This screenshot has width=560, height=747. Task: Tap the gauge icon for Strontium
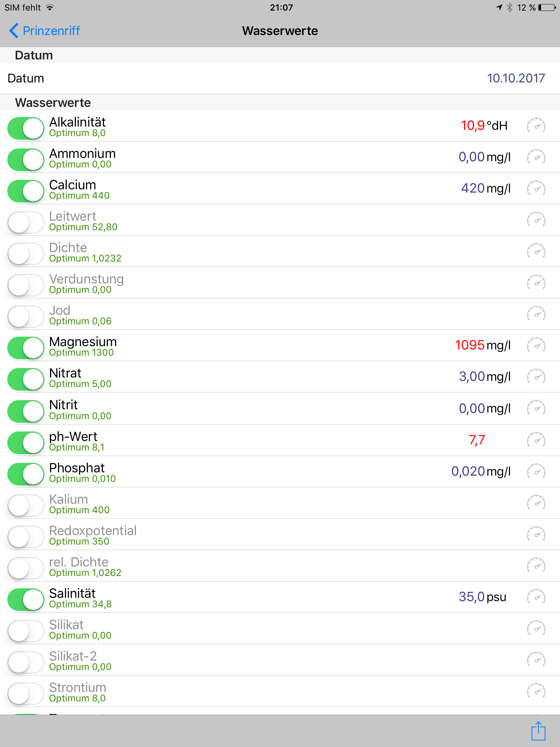(536, 691)
